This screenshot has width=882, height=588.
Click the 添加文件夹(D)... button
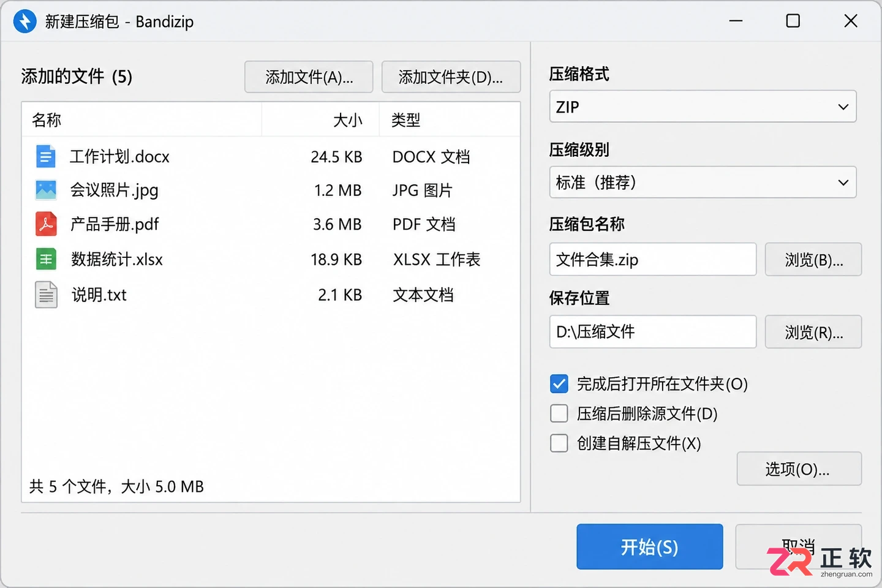point(451,77)
